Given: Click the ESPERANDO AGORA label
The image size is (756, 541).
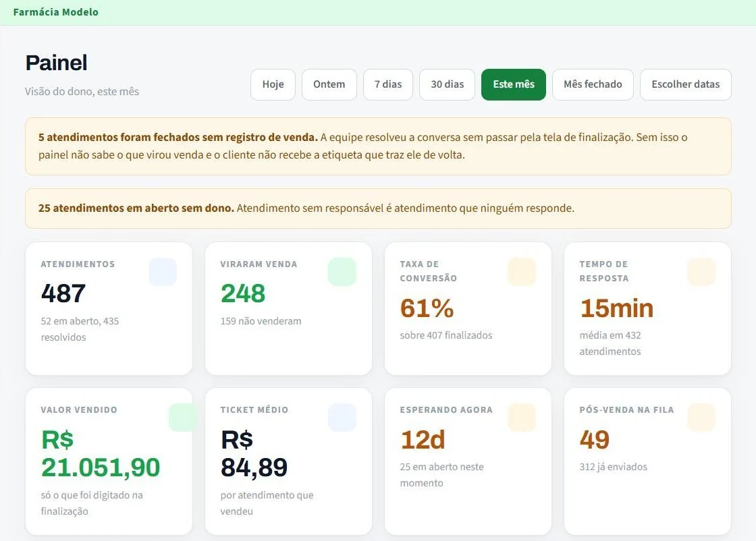Looking at the screenshot, I should pos(446,410).
